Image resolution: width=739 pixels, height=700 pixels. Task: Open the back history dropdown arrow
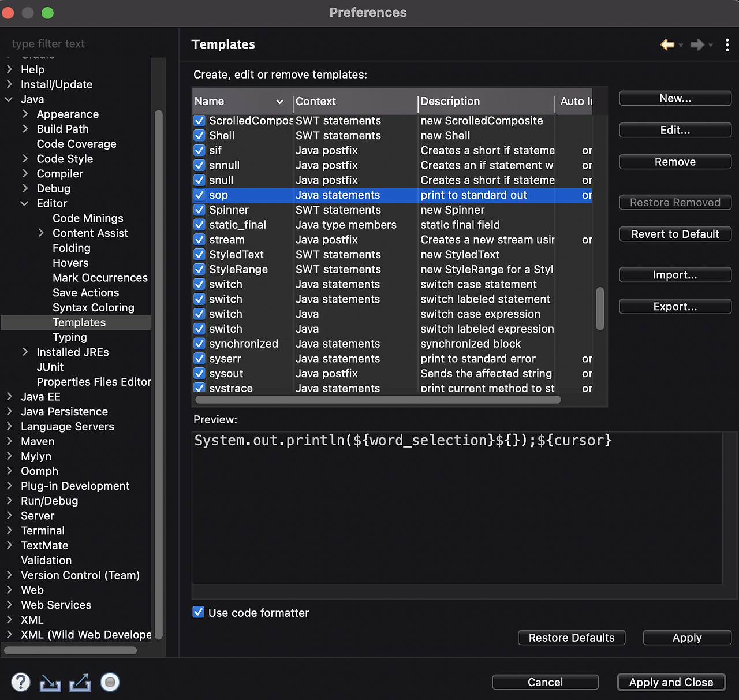tap(681, 45)
